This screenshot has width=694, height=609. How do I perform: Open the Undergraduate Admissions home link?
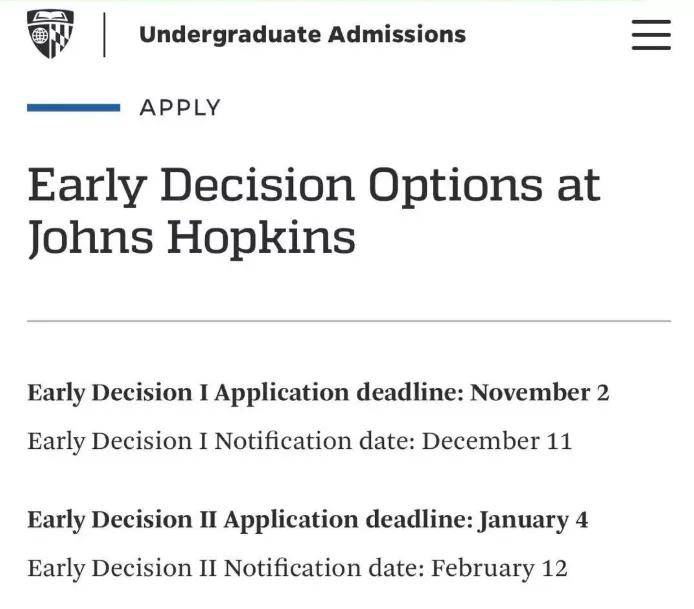point(302,35)
